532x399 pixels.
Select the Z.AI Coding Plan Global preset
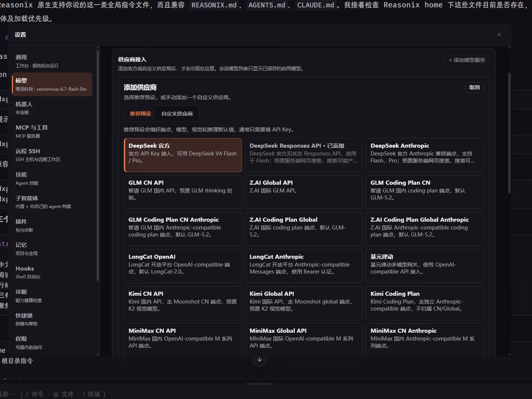point(303,229)
